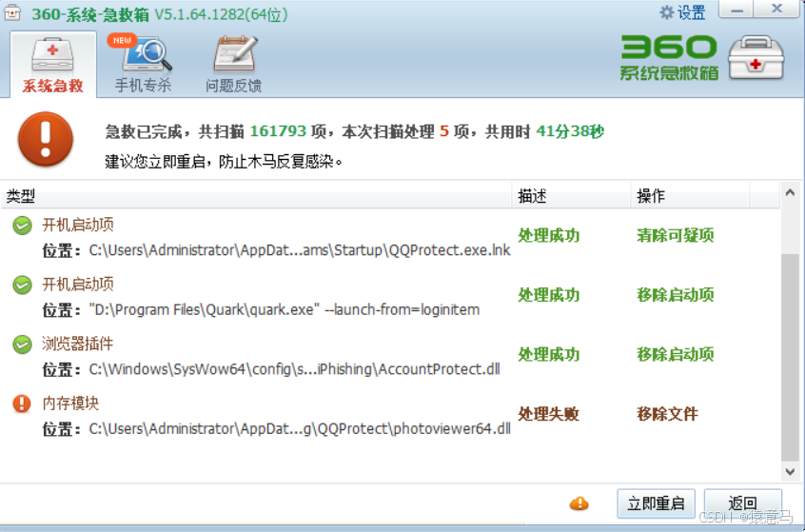The image size is (805, 532).
Task: Click 内存模块 type label
Action: tap(70, 404)
